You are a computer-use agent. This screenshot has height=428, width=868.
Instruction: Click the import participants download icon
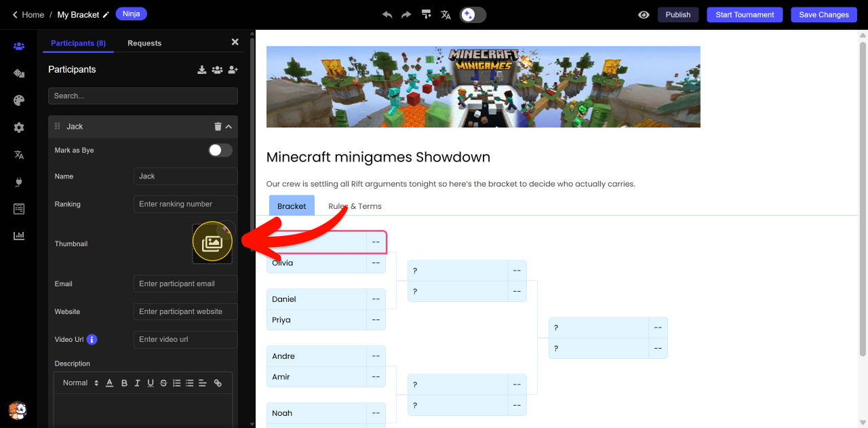(x=202, y=69)
